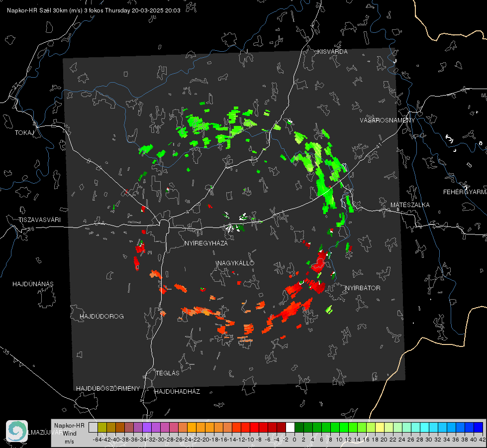Click the radar title text at top

click(x=94, y=10)
